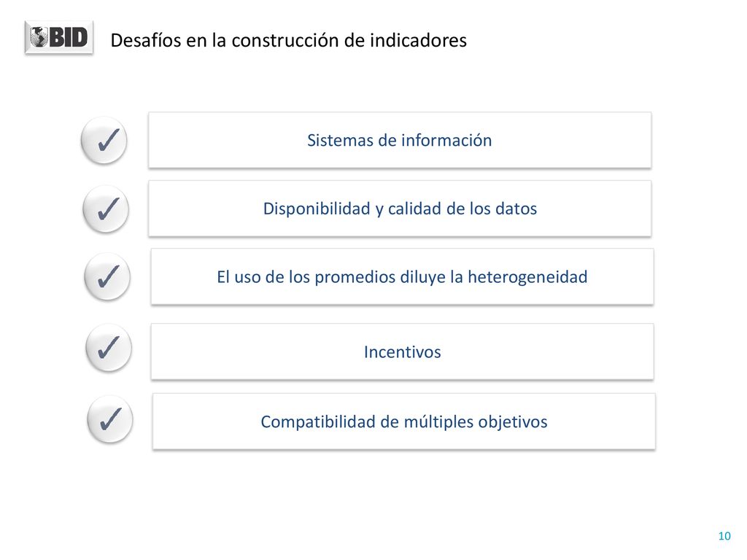
Task: Click the word Disponibilidad in the second box
Action: pos(317,209)
